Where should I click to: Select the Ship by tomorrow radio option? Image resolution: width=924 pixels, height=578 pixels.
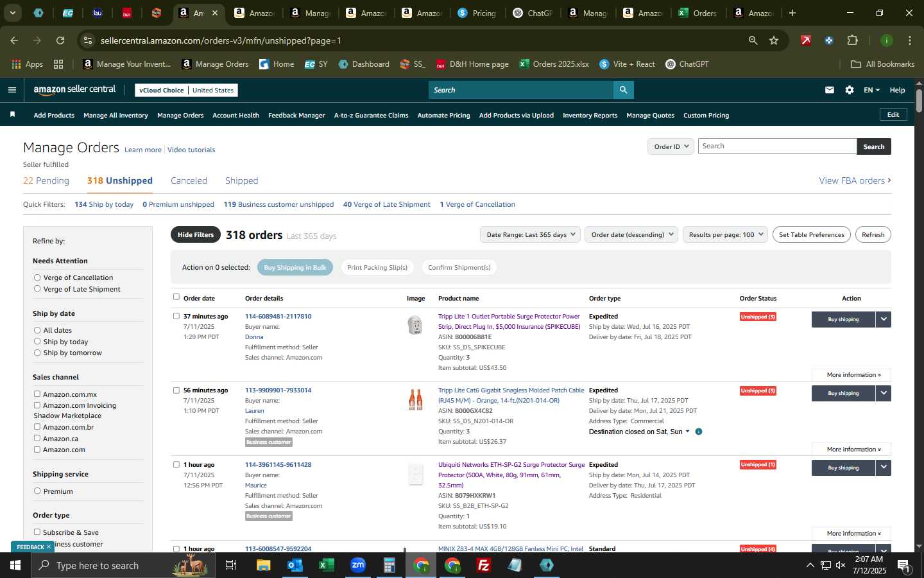(x=37, y=353)
